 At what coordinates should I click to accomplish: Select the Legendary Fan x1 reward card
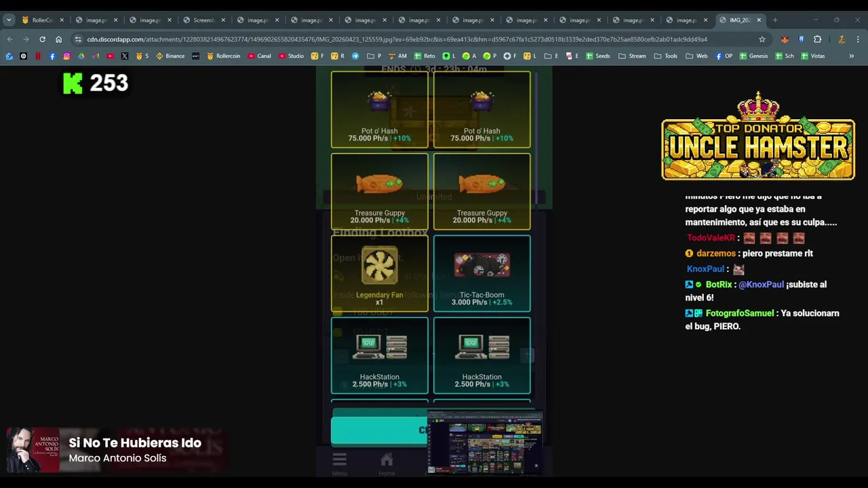click(x=379, y=273)
